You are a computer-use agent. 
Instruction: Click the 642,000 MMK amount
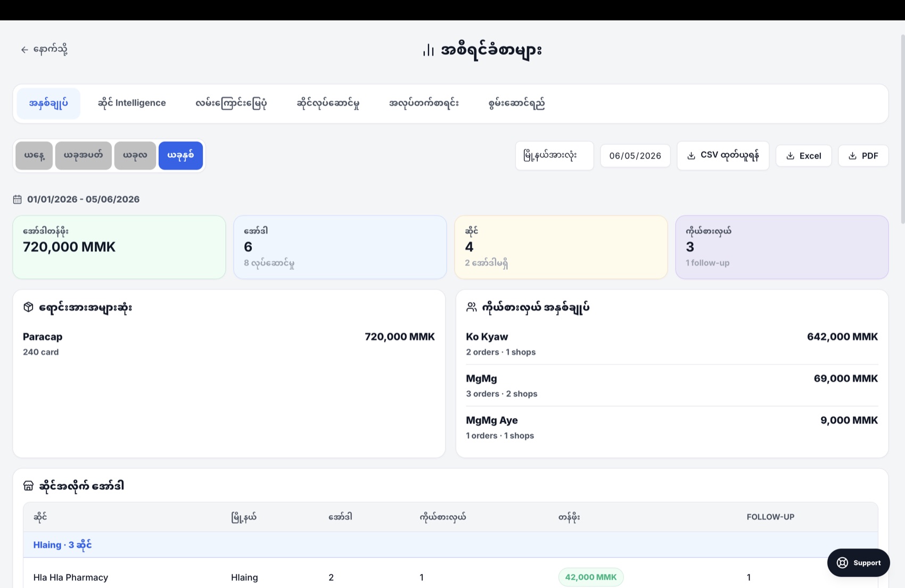tap(842, 337)
